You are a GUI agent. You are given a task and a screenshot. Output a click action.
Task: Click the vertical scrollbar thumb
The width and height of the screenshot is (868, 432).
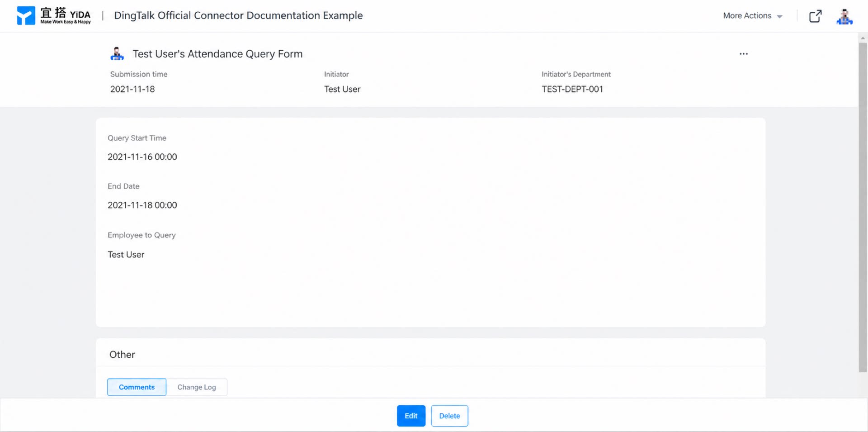863,207
